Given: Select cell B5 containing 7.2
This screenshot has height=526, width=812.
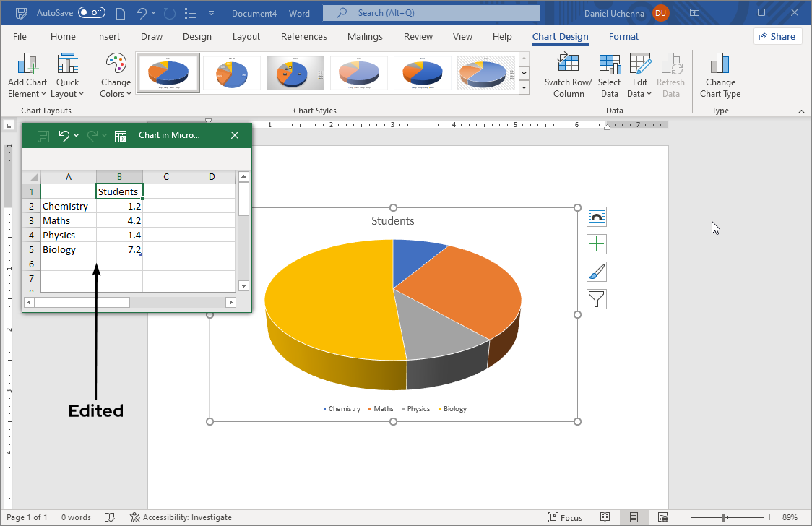Looking at the screenshot, I should click(x=119, y=249).
